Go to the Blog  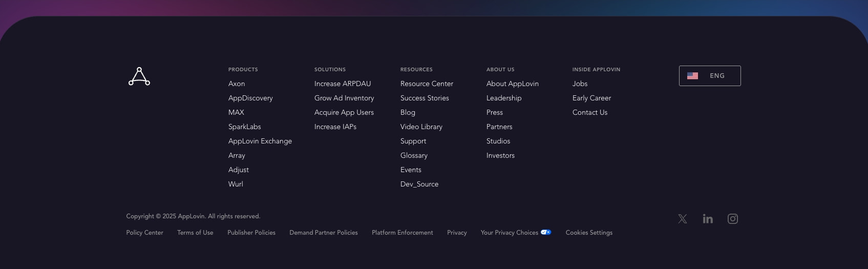coord(408,112)
